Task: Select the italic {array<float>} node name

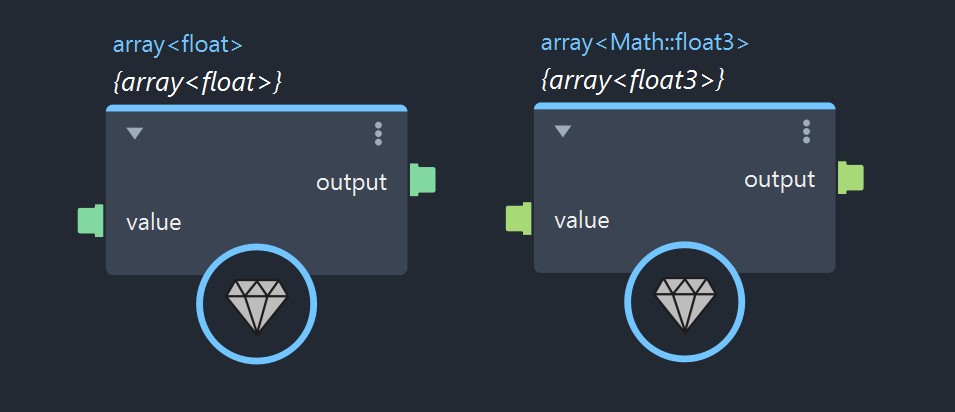Action: (x=197, y=83)
